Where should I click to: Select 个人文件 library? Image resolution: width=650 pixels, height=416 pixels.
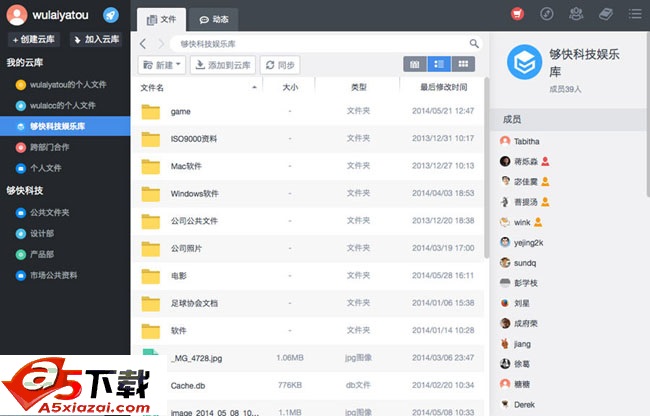(65, 168)
